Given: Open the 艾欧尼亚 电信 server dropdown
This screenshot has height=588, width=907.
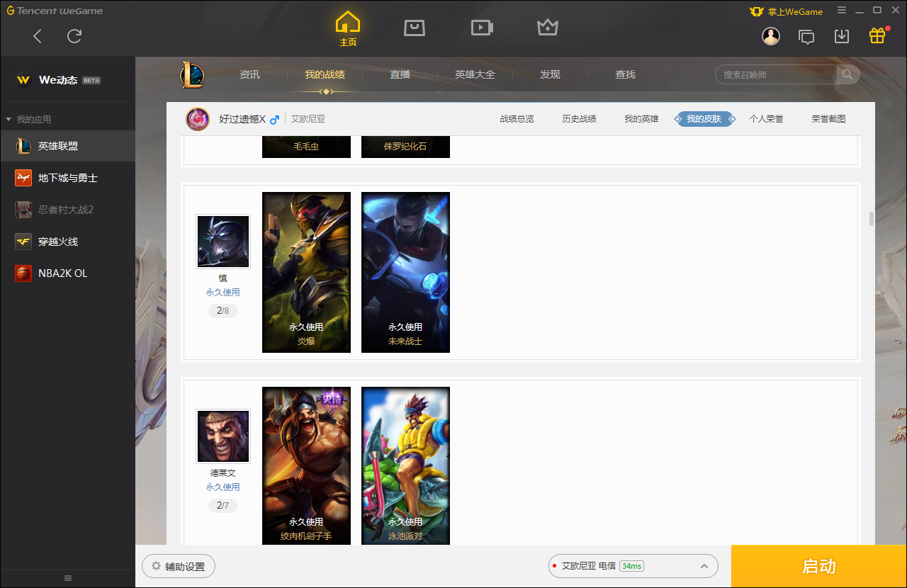Looking at the screenshot, I should point(633,566).
